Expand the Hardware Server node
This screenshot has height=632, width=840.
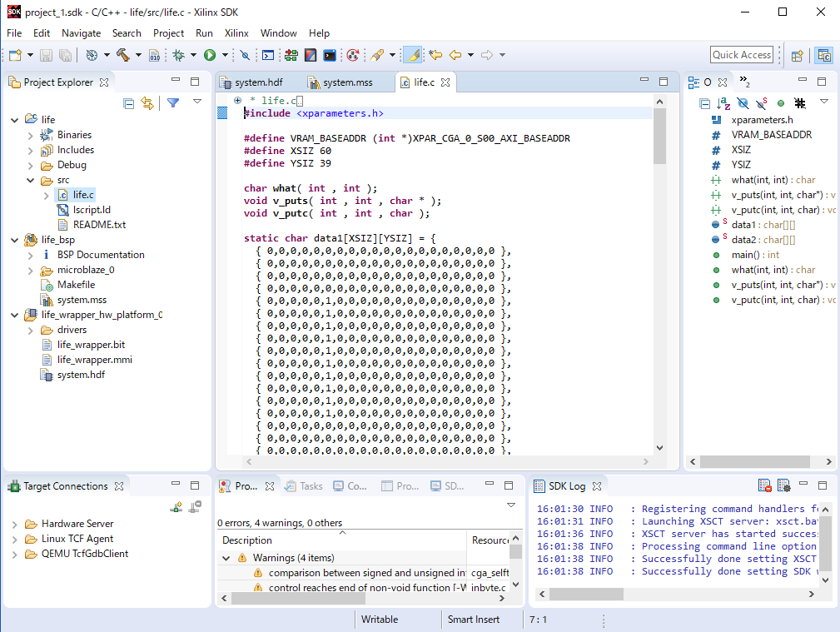pyautogui.click(x=15, y=524)
